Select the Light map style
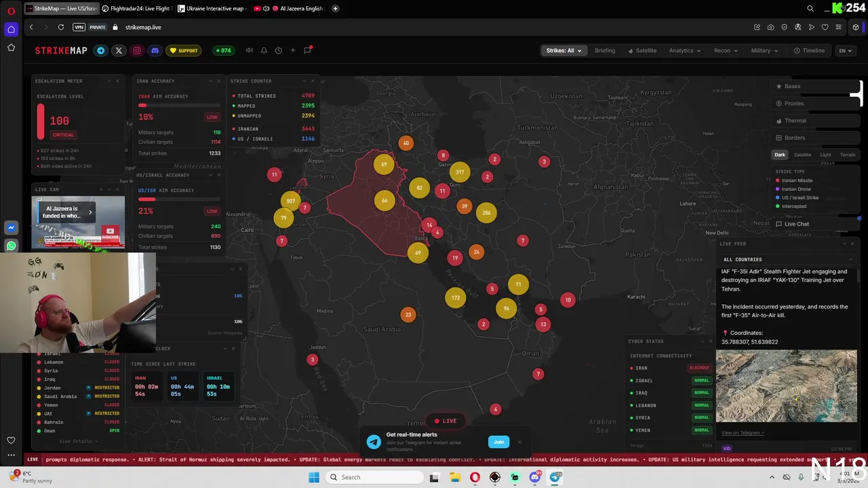 (825, 155)
